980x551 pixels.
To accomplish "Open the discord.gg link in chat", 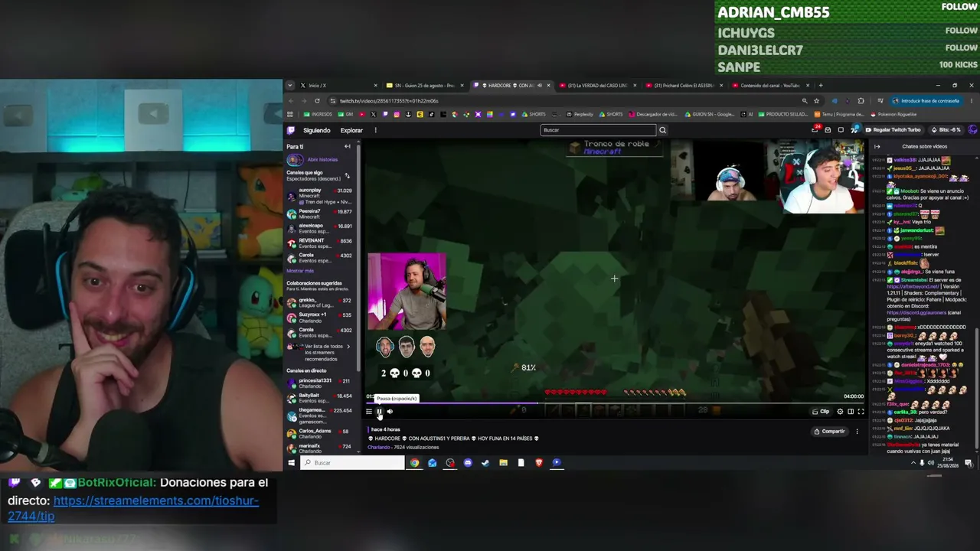I will click(918, 312).
